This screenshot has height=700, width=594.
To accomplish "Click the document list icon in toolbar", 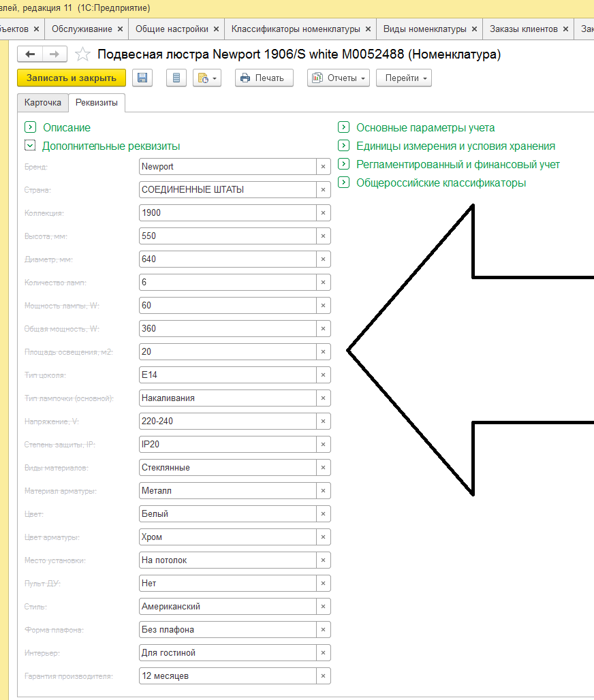I will point(176,78).
